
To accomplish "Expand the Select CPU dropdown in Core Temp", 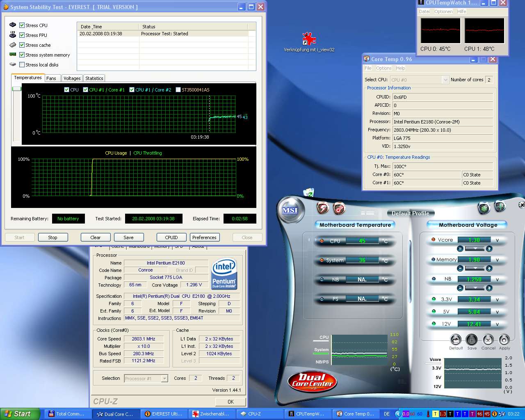I will click(445, 80).
